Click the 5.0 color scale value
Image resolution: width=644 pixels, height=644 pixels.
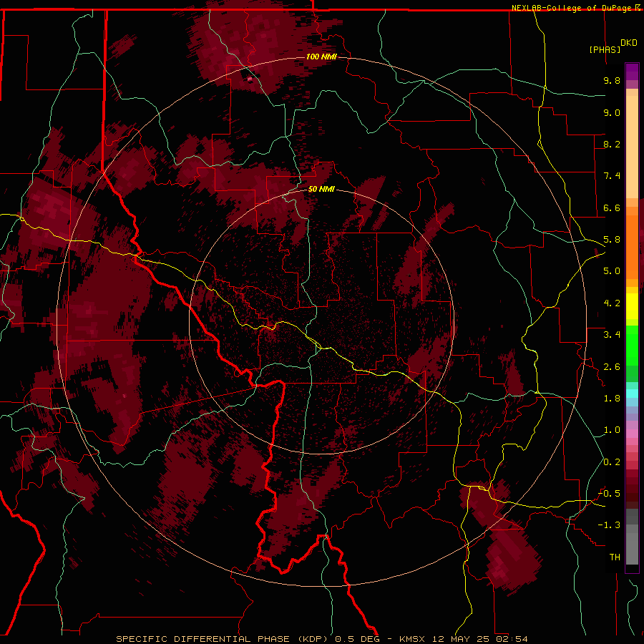click(612, 271)
